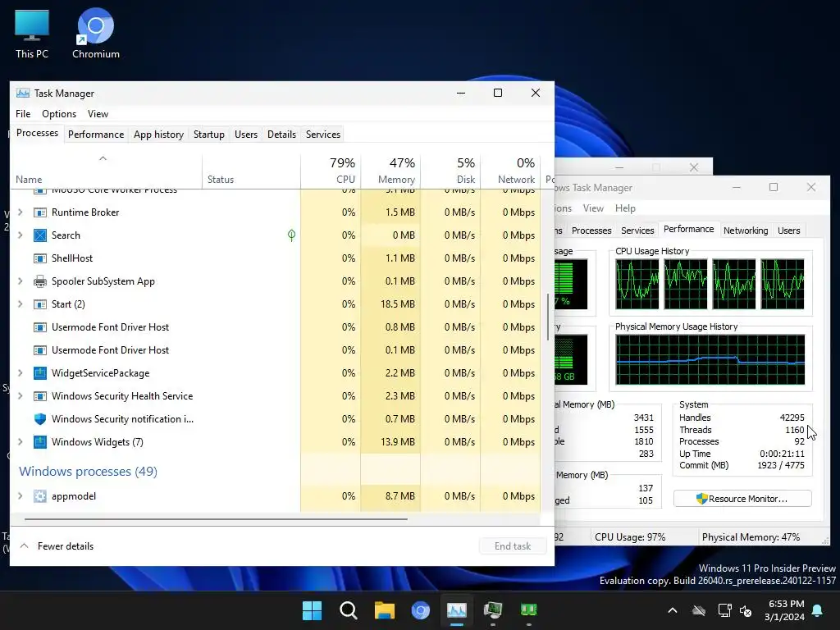Viewport: 840px width, 630px height.
Task: Collapse view with Fewer details
Action: point(57,546)
